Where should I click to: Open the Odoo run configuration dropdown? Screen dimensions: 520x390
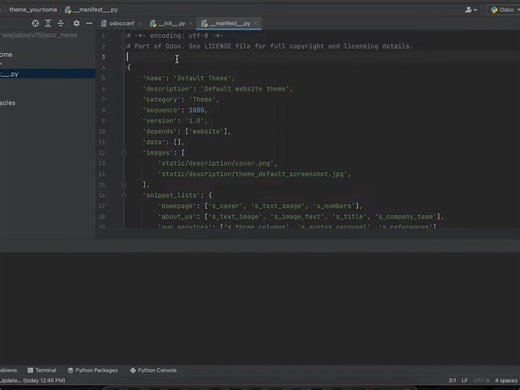(505, 10)
